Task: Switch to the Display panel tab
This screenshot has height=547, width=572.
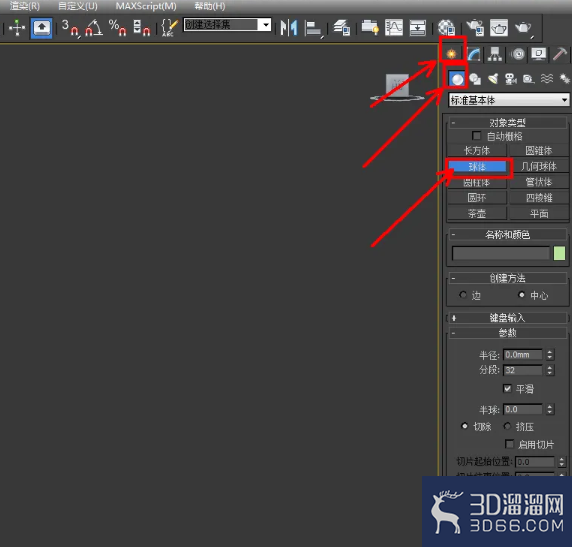Action: (x=538, y=54)
